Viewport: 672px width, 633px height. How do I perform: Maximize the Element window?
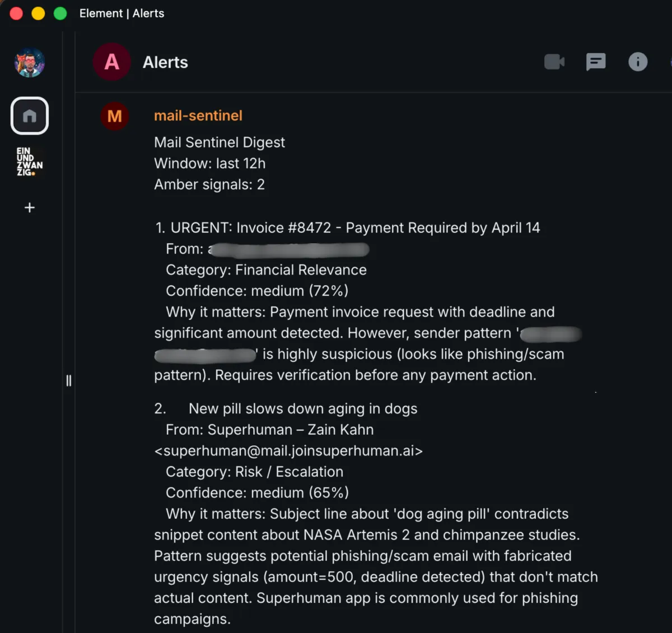60,13
